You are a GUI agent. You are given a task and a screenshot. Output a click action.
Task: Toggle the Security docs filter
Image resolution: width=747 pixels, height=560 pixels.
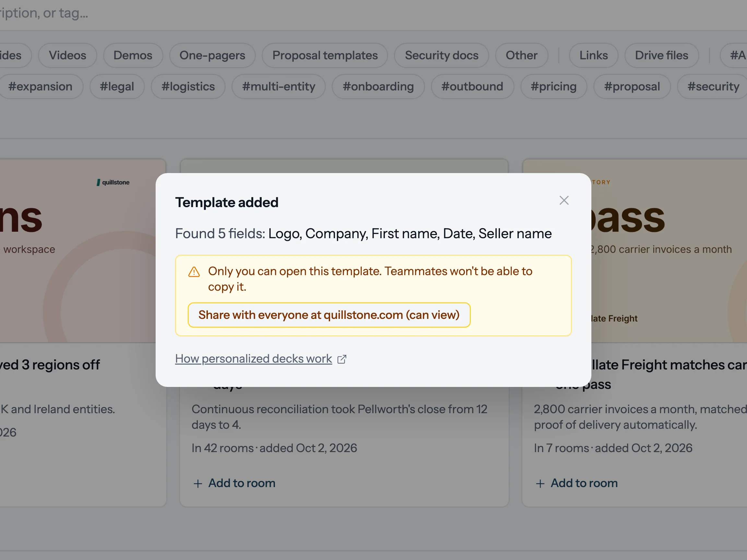441,55
